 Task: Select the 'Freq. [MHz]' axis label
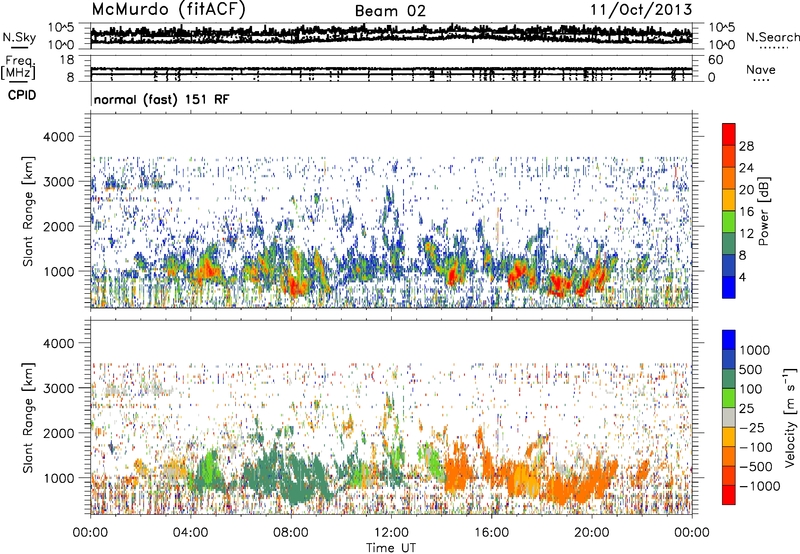18,68
